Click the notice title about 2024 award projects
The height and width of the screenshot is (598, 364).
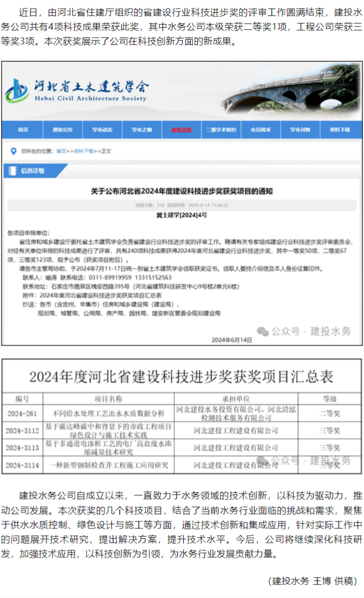(182, 191)
